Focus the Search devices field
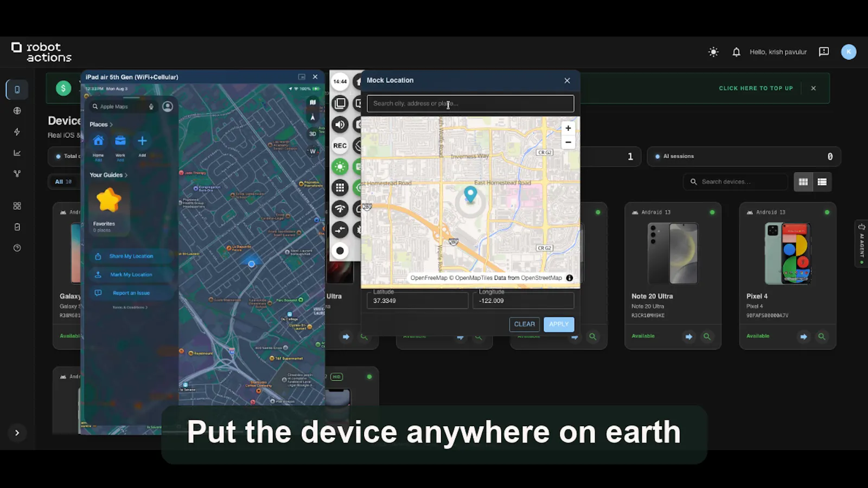Screen dimensions: 868x488 [736, 182]
